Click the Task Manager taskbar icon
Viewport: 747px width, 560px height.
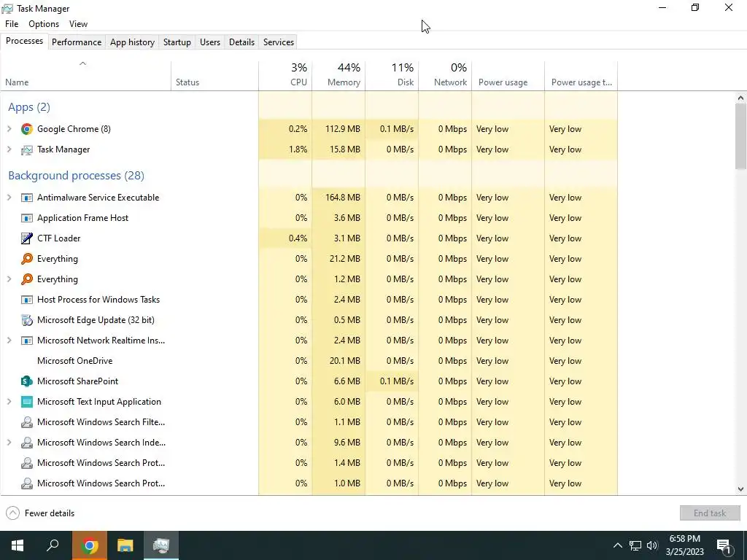(x=161, y=545)
